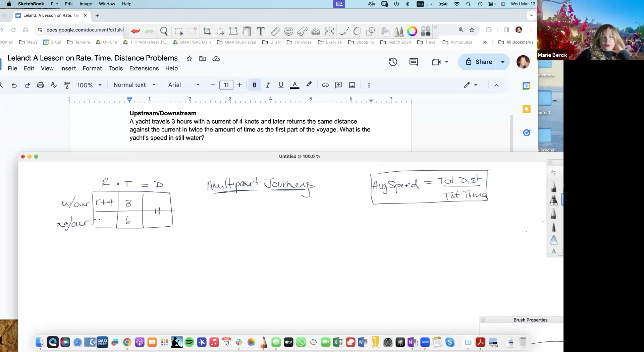Enable the ruler guide tool
Viewport: 644px width, 352px height.
click(x=275, y=32)
